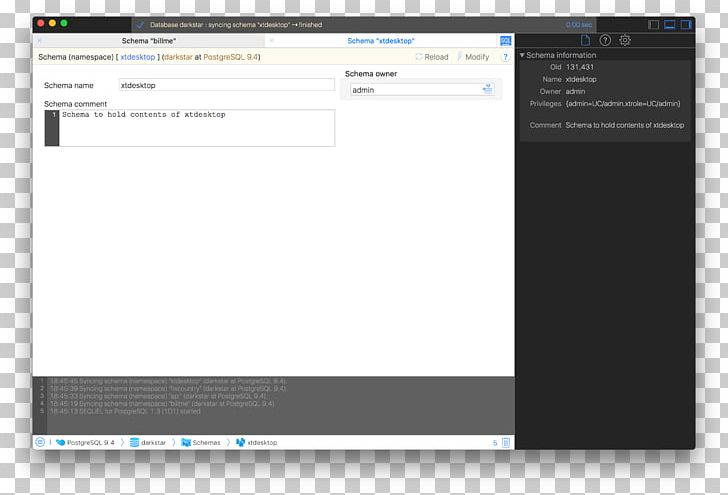Screen dimensions: 728x495
Task: Follow the PostgreSQL 9.4 link in the header
Action: click(x=230, y=57)
